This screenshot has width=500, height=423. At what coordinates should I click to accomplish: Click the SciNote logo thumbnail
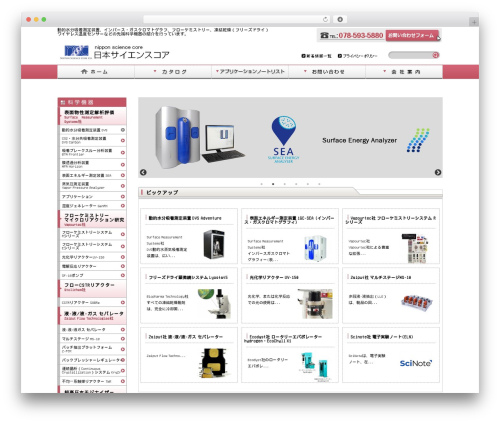pyautogui.click(x=416, y=363)
